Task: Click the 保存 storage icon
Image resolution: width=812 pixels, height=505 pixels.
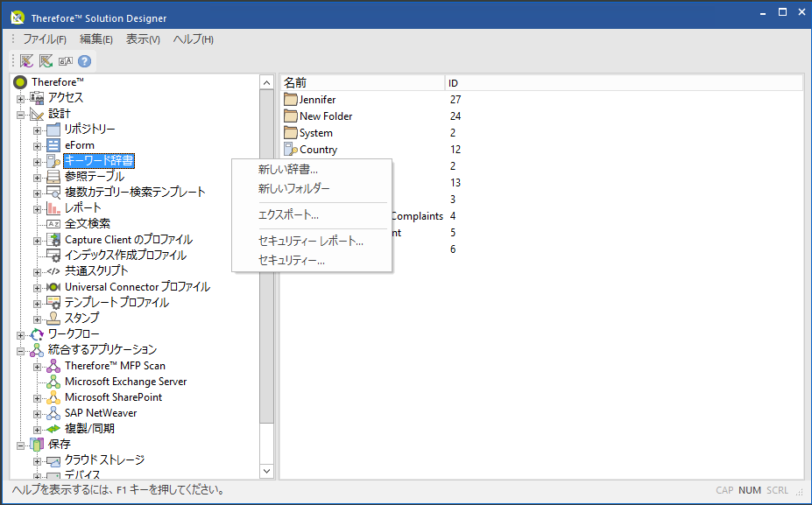Action: click(37, 445)
